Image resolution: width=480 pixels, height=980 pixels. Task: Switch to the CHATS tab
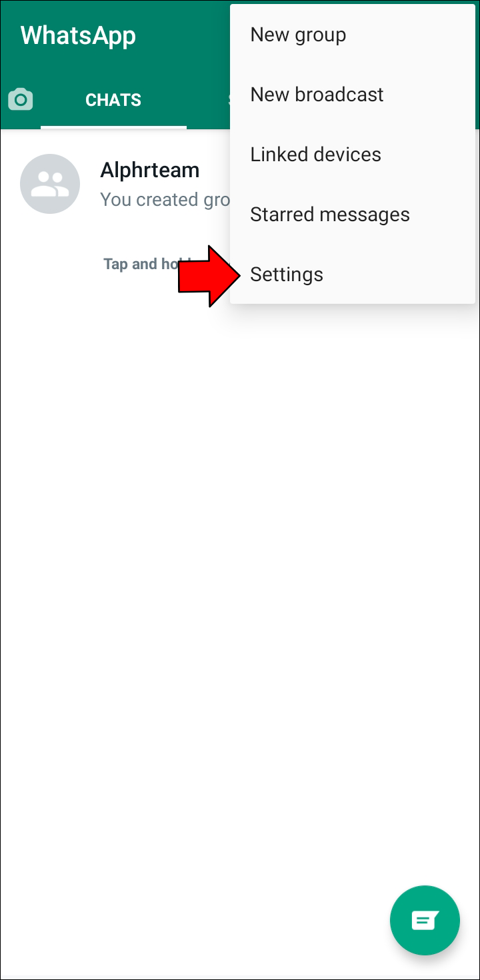click(113, 100)
